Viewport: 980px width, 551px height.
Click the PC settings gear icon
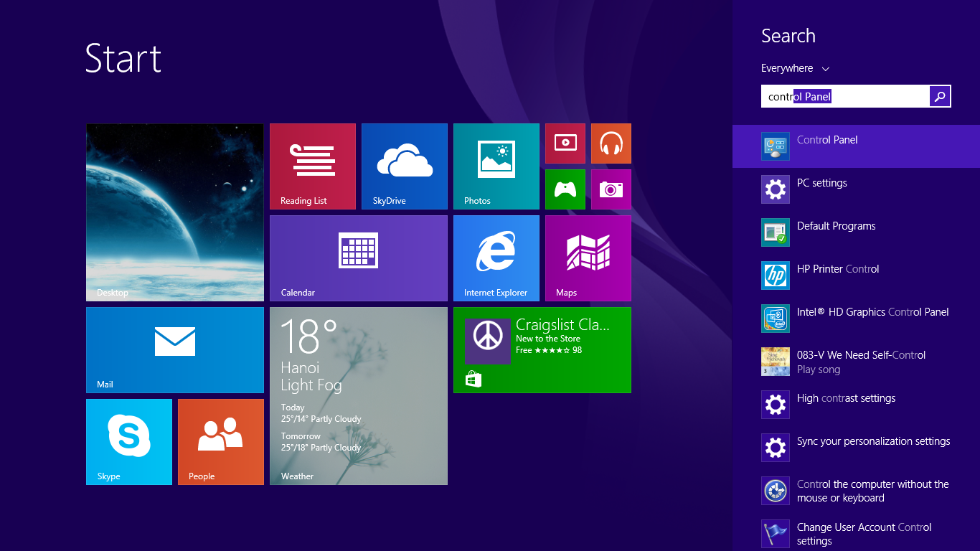pos(776,189)
